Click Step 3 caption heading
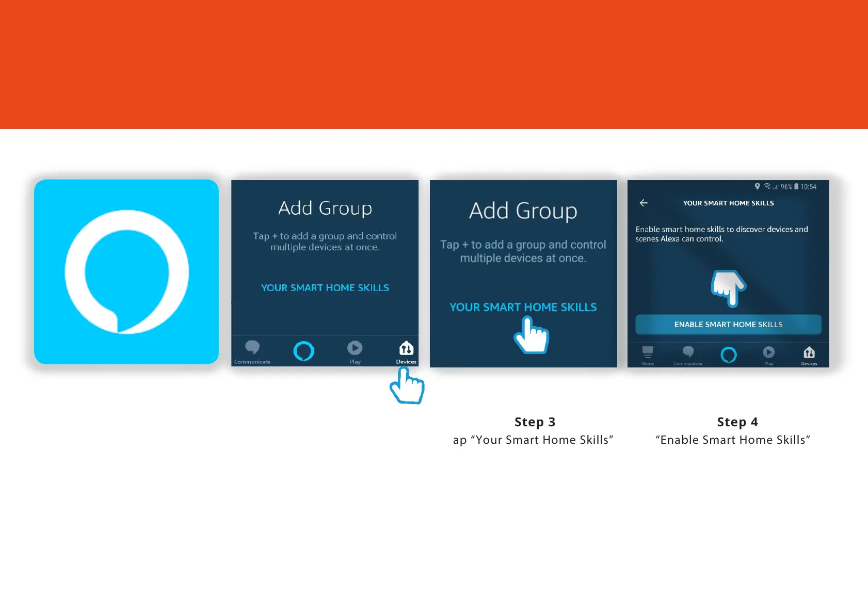The width and height of the screenshot is (868, 610). 535,422
